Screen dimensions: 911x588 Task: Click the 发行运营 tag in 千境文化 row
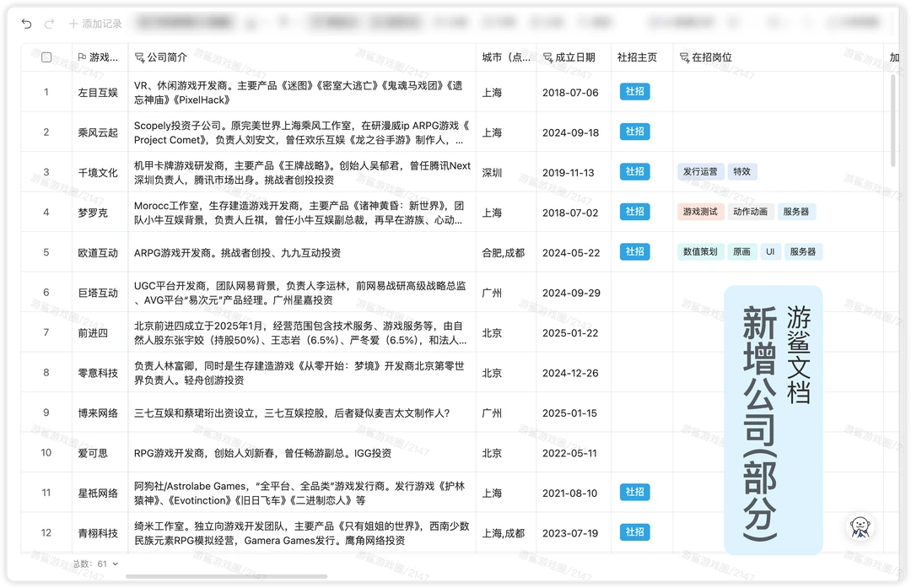(700, 172)
